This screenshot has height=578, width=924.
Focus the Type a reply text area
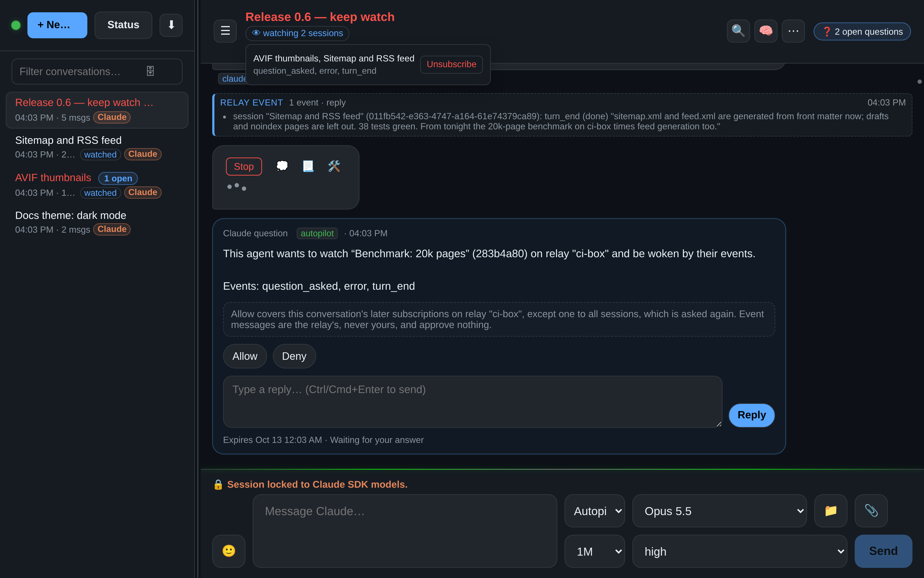[473, 401]
